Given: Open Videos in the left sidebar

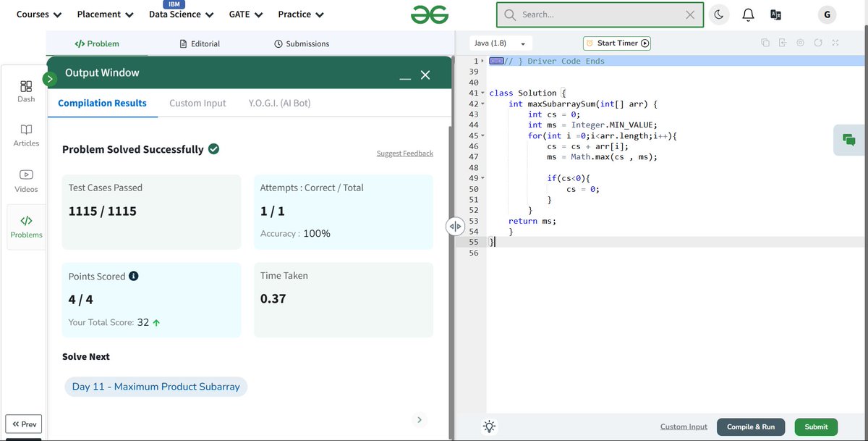Looking at the screenshot, I should pos(26,181).
